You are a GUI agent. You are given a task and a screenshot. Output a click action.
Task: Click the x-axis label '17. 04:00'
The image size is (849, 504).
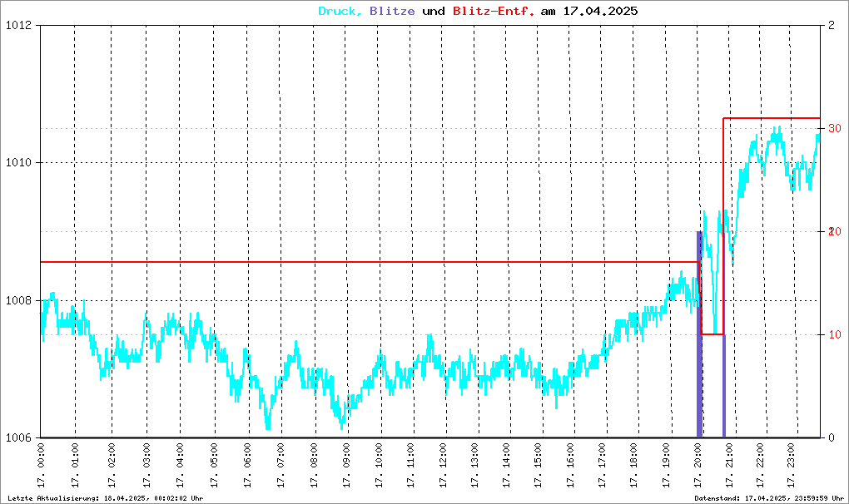[181, 466]
